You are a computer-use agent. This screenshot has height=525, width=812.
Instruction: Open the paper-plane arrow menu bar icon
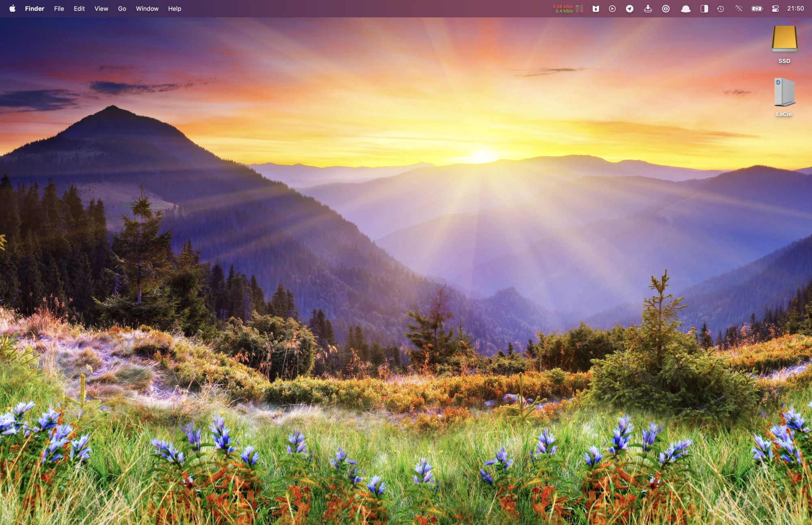point(629,9)
